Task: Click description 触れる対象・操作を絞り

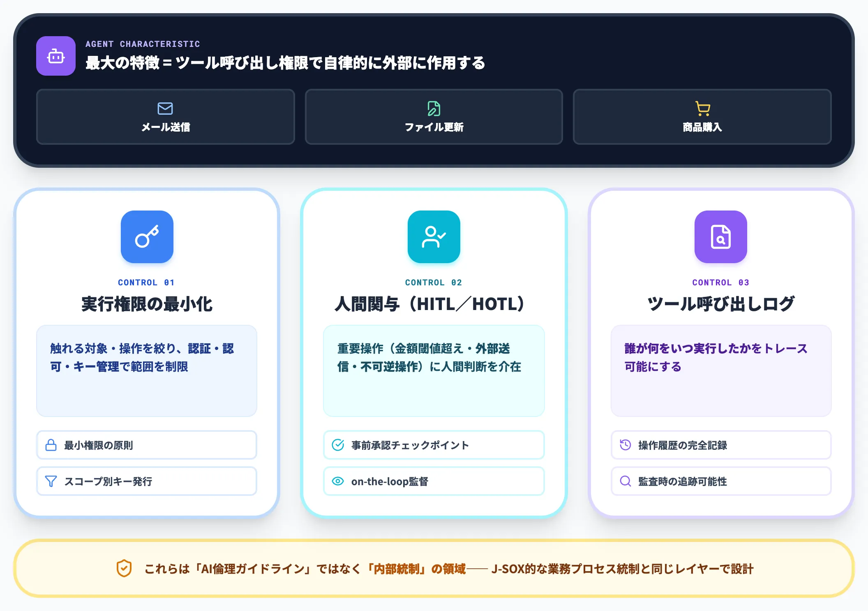Action: (142, 357)
